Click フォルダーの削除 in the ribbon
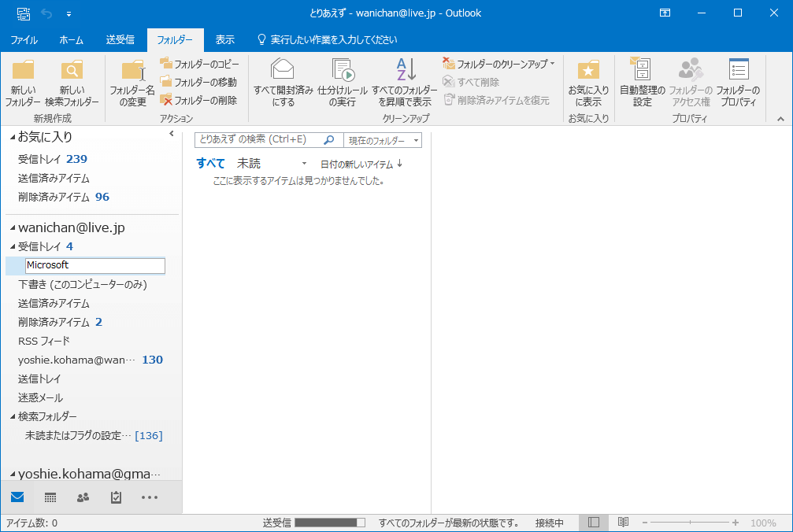The width and height of the screenshot is (793, 532). click(x=198, y=100)
